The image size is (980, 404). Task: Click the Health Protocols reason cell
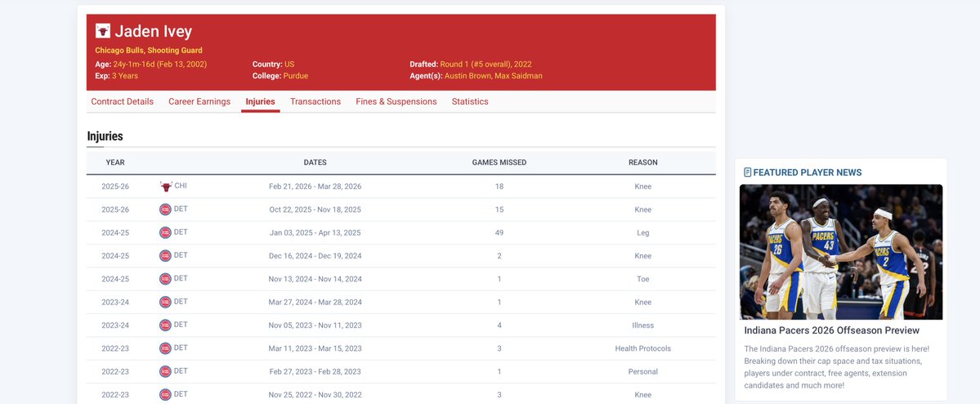[643, 348]
